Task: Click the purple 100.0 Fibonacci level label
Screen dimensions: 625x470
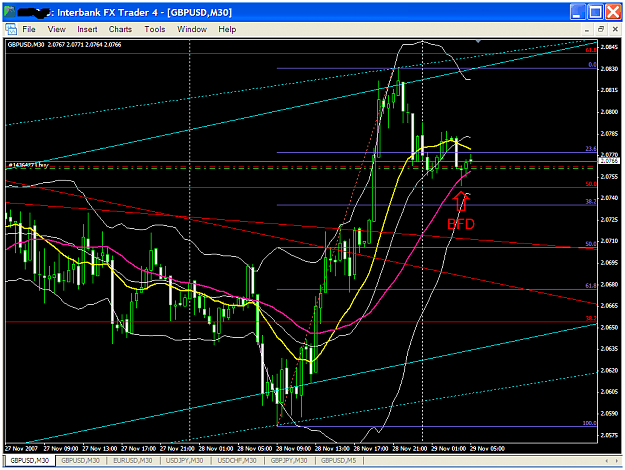Action: coord(590,423)
